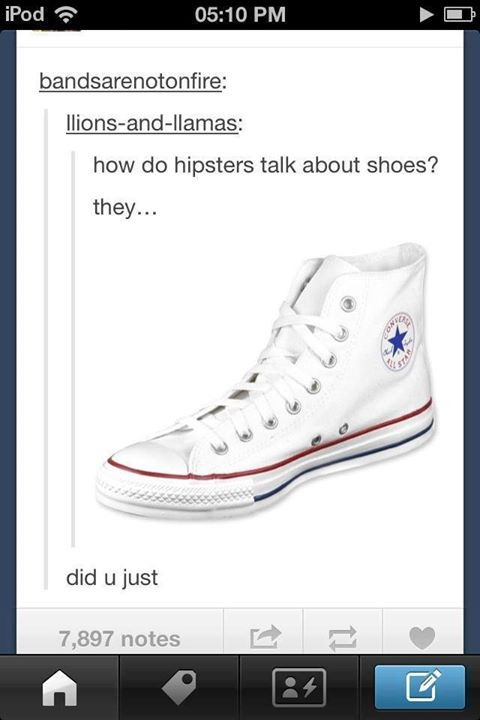Image resolution: width=480 pixels, height=720 pixels.
Task: Tap the Converse All Star logo patch
Action: click(398, 342)
